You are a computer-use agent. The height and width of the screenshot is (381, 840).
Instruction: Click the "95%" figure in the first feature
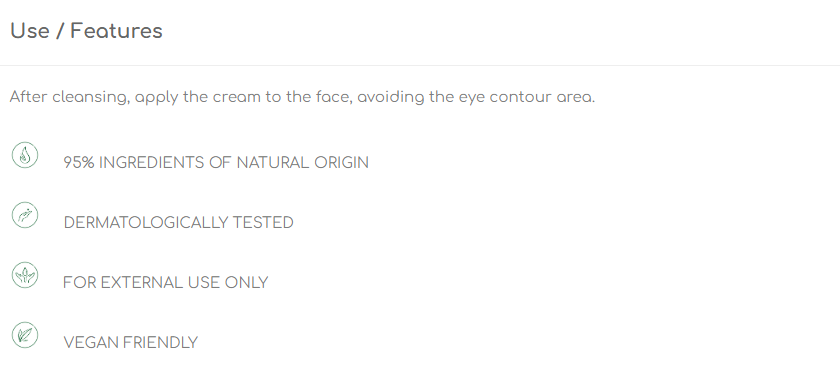tap(79, 162)
